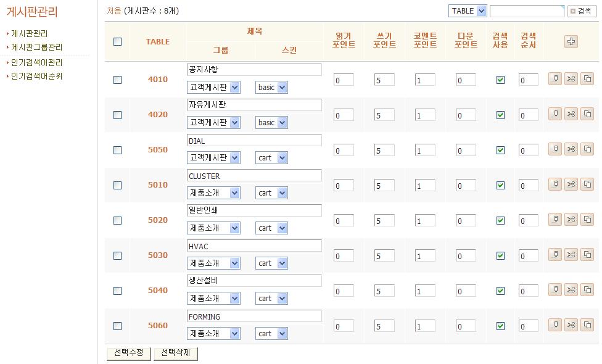Click the read point field for board 4020
Screen dimensions: 602x364
[344, 115]
